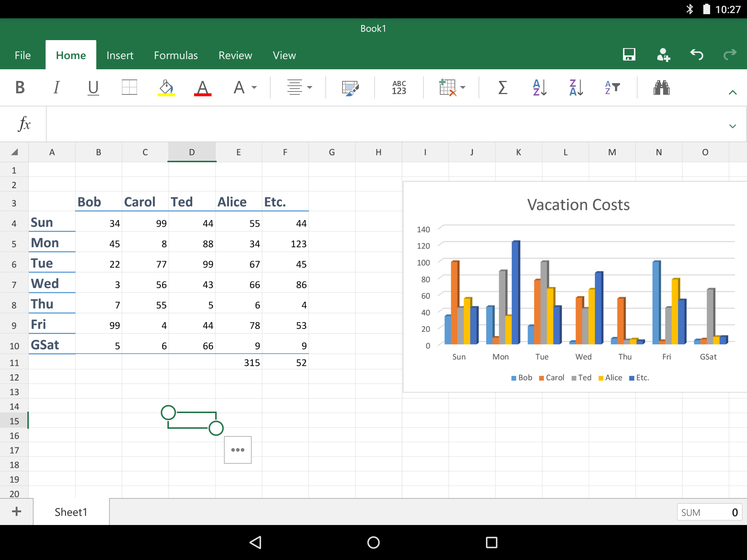Switch to the Insert tab

(120, 55)
